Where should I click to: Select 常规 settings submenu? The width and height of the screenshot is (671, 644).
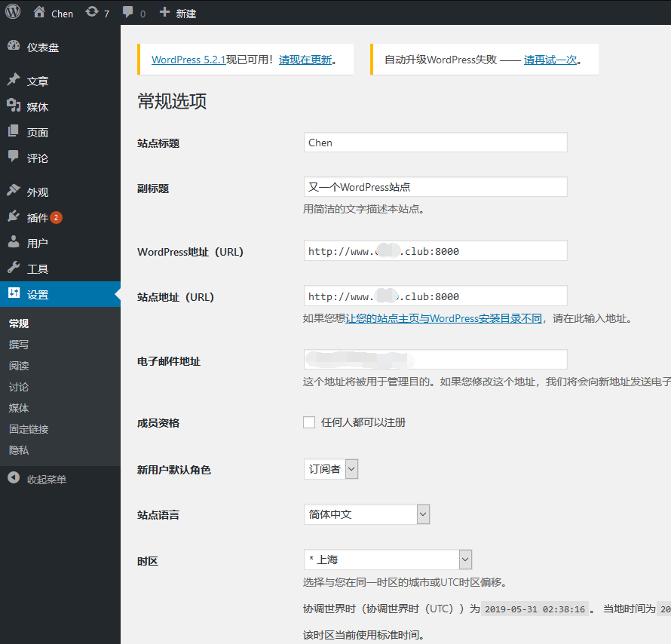click(19, 324)
